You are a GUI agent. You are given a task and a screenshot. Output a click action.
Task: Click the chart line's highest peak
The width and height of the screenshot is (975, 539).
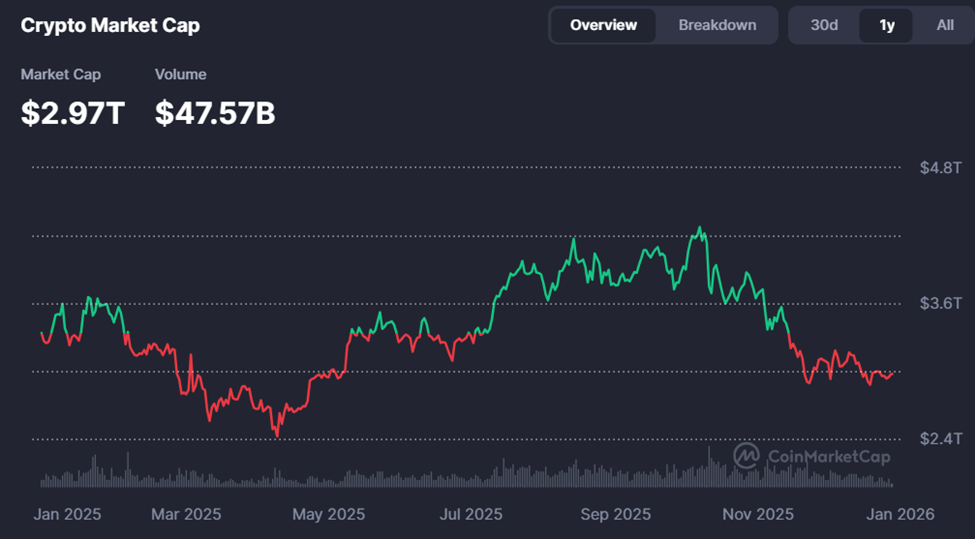click(x=700, y=228)
